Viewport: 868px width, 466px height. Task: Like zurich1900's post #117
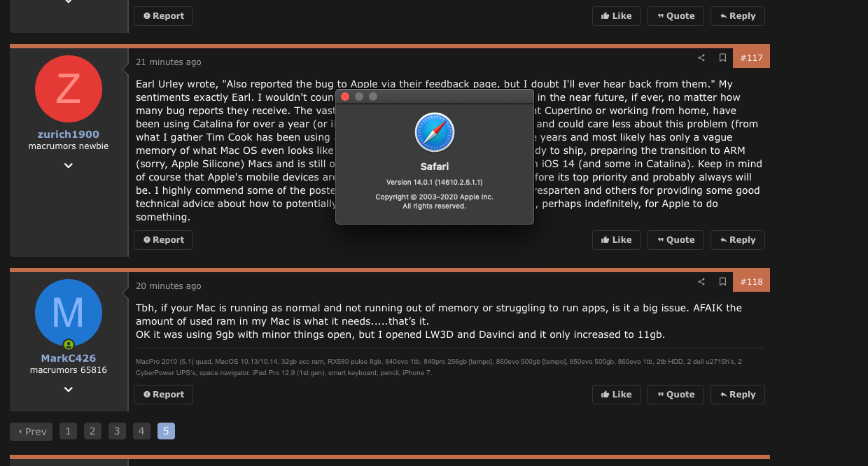pos(616,240)
